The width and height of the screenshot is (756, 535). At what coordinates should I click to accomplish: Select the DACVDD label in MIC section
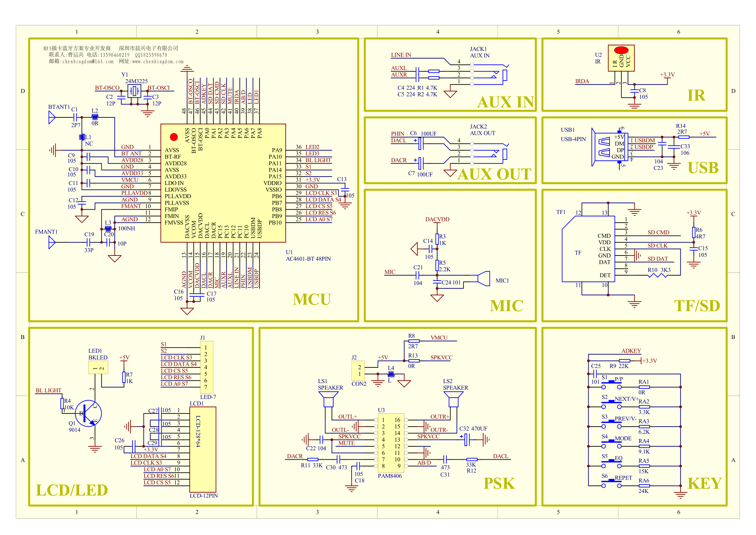coord(437,219)
